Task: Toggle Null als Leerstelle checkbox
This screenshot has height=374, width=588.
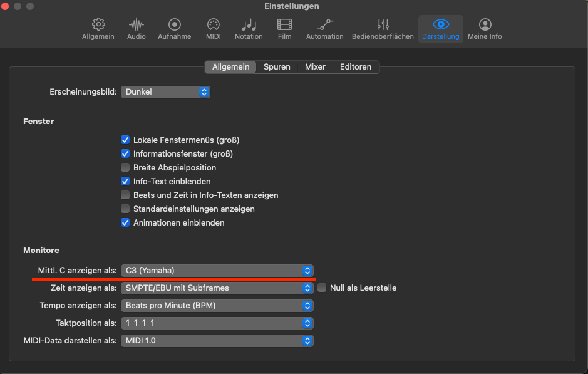Action: point(322,288)
